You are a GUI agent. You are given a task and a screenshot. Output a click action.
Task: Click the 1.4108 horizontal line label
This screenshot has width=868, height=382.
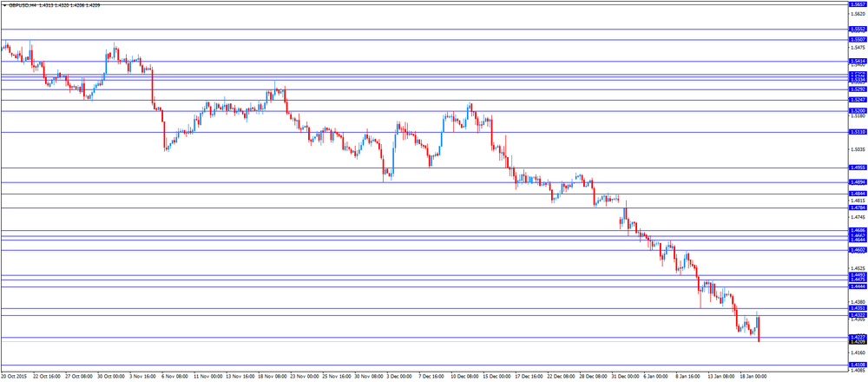tap(858, 365)
